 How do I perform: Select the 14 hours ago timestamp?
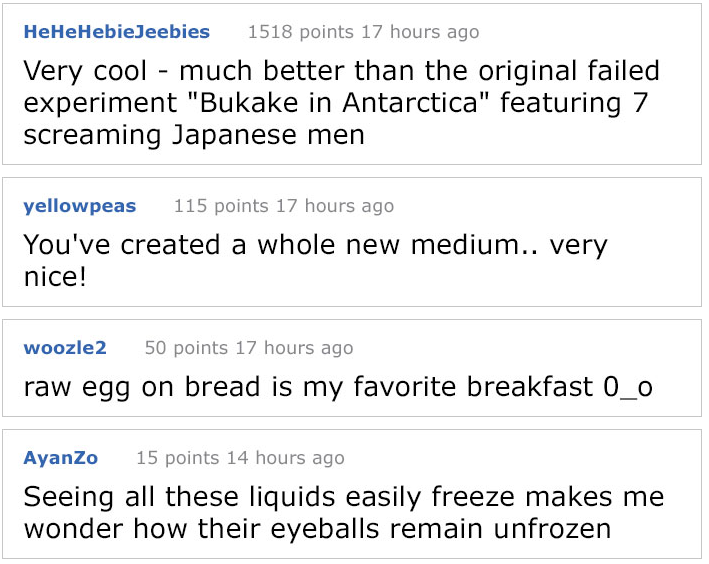[286, 458]
